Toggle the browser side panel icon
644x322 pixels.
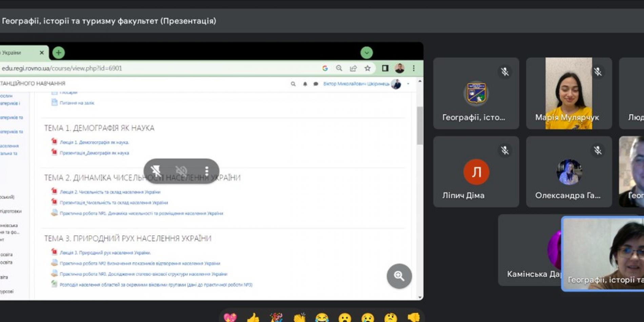(x=385, y=68)
